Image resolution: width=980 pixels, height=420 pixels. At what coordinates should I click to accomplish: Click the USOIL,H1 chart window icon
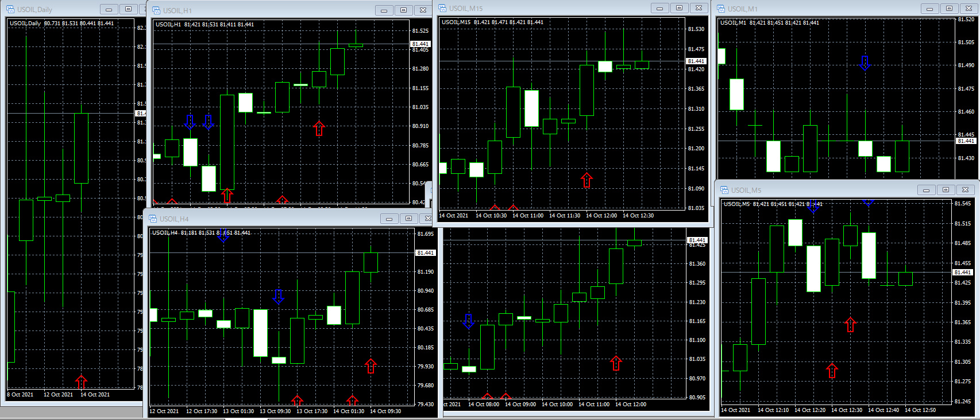tap(156, 10)
